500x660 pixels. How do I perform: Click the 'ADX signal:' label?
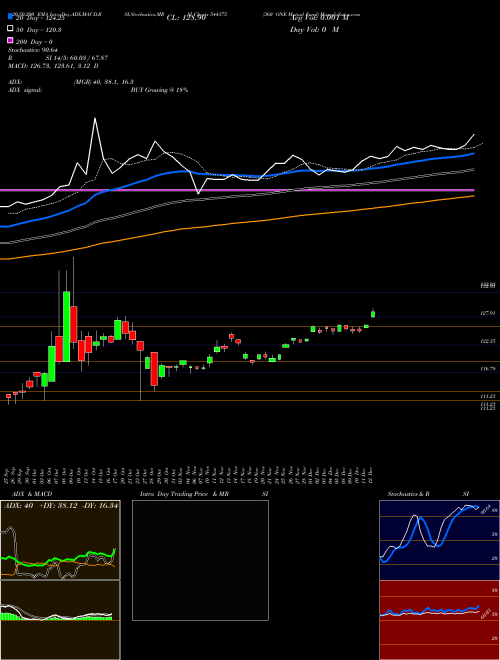pos(25,90)
